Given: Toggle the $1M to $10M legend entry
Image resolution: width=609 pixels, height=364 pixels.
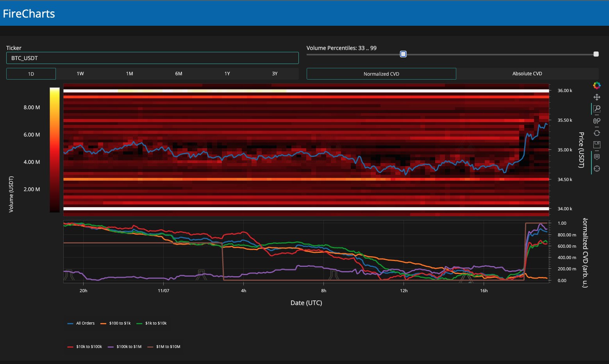Looking at the screenshot, I should point(164,346).
